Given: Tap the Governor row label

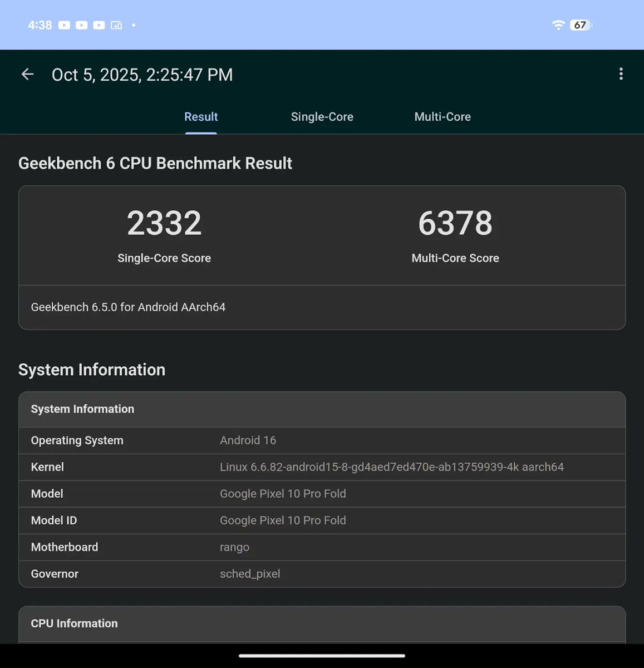Looking at the screenshot, I should point(55,574).
